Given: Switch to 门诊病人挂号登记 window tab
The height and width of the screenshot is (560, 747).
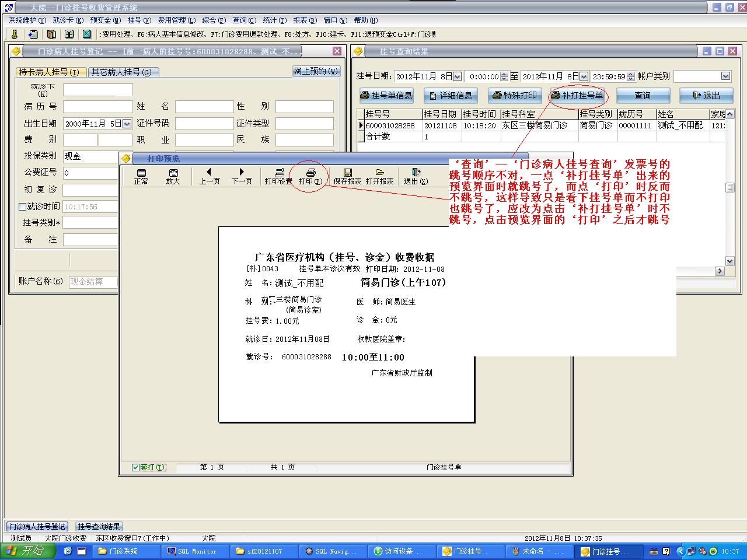Looking at the screenshot, I should 37,527.
